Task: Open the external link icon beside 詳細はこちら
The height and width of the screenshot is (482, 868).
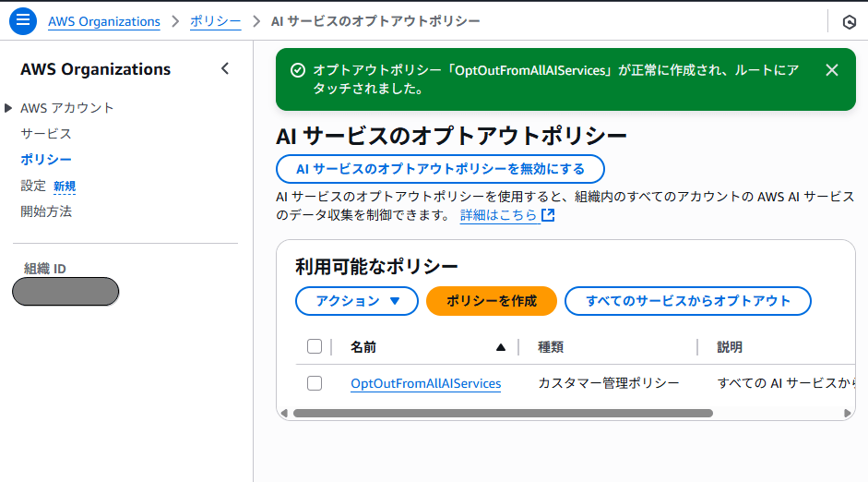Action: pyautogui.click(x=548, y=215)
